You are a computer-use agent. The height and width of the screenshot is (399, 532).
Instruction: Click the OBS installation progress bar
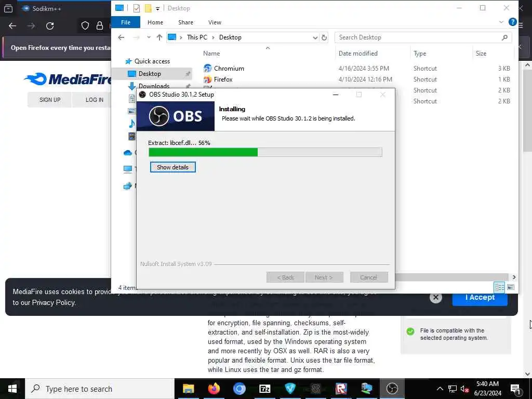coord(265,152)
